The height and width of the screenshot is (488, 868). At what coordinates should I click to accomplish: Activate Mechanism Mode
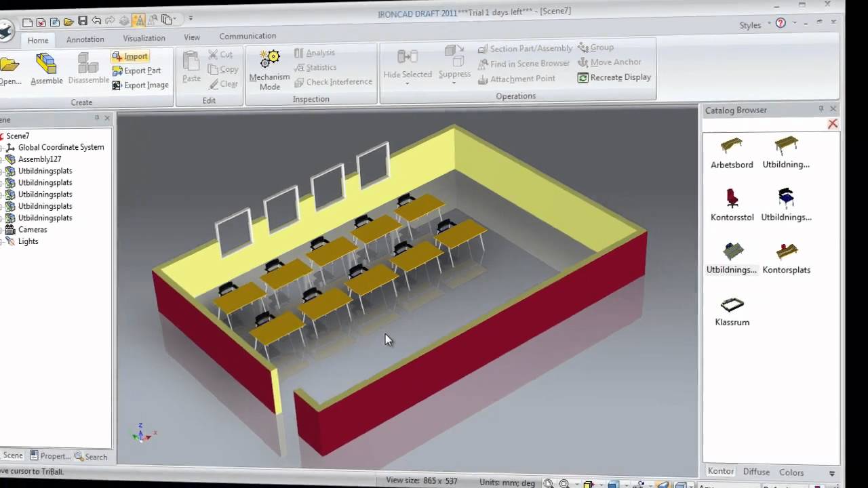269,70
